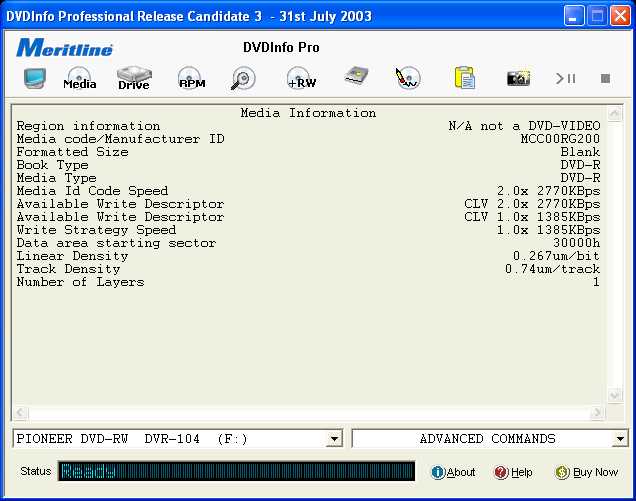
Task: Click the 'Media Information' heading
Action: [308, 113]
